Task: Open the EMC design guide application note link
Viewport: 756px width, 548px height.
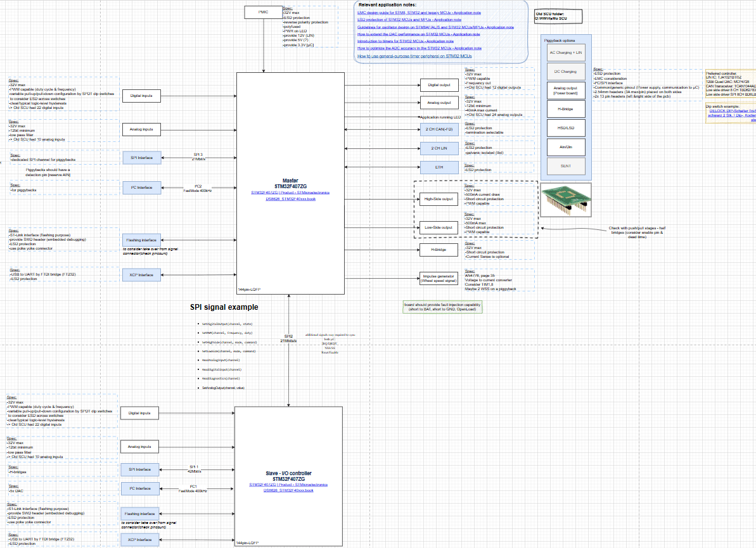Action: 419,13
